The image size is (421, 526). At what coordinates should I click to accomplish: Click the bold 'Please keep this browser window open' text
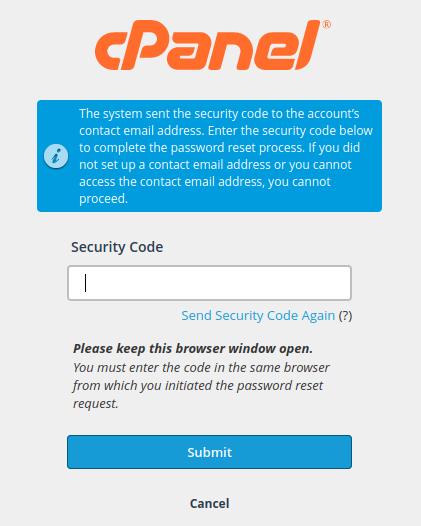click(193, 349)
